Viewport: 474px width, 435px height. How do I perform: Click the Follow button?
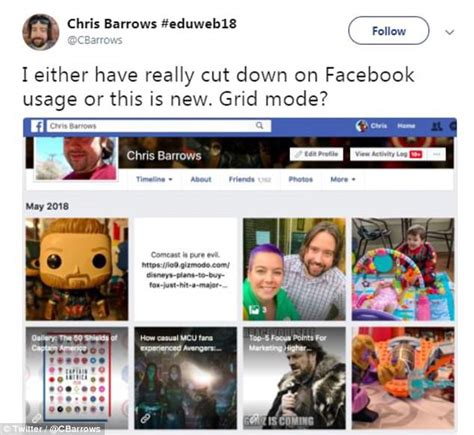[389, 31]
